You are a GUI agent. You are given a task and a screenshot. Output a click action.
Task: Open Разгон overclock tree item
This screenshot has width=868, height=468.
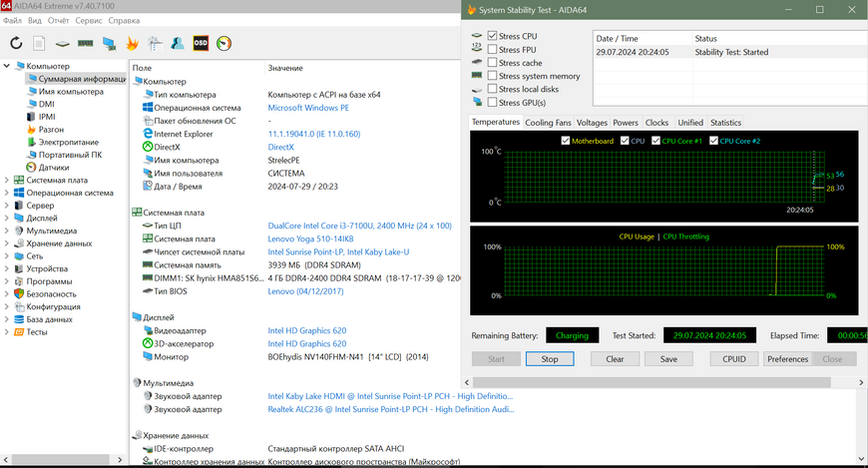point(51,130)
